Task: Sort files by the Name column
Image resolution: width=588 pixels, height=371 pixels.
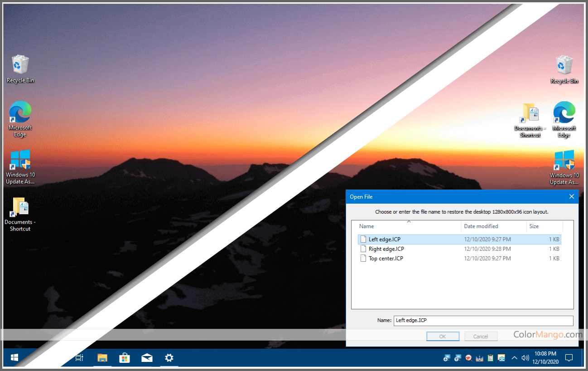Action: [366, 226]
